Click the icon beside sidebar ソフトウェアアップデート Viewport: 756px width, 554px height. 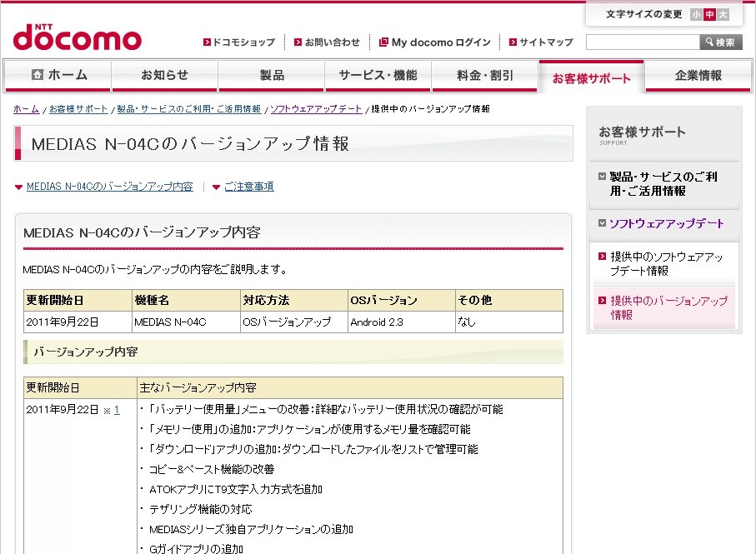pyautogui.click(x=602, y=223)
